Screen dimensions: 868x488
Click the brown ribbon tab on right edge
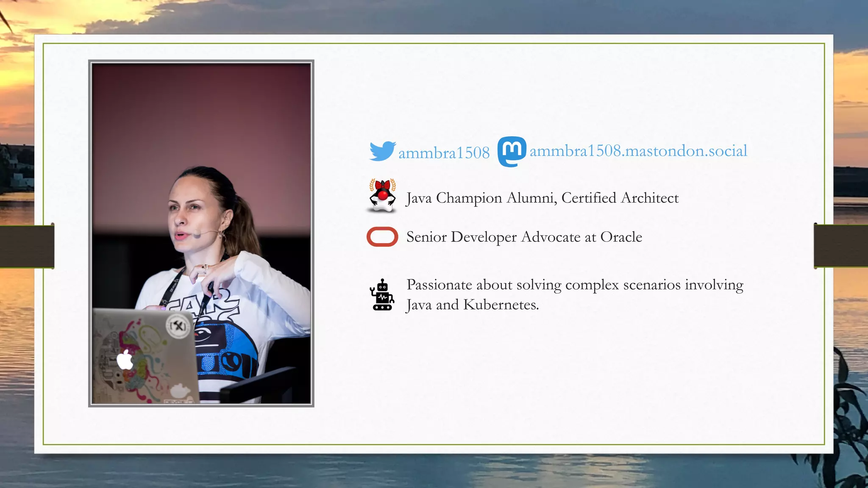840,246
